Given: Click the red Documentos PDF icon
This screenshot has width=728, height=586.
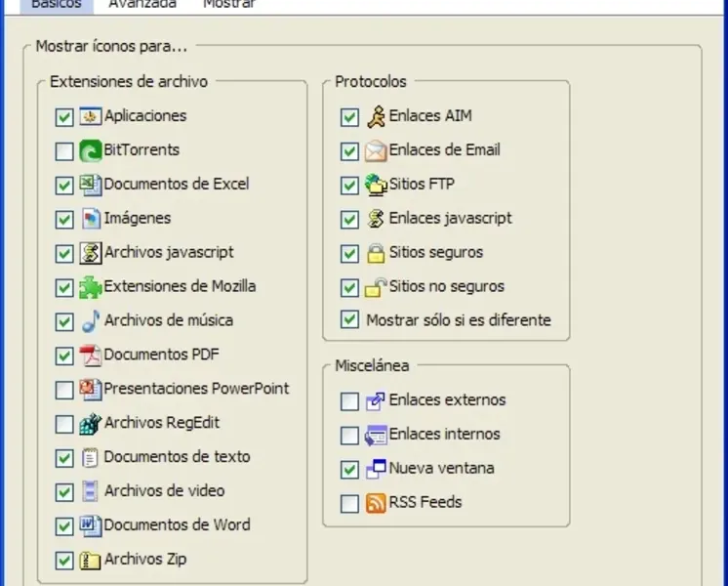Looking at the screenshot, I should click(x=91, y=356).
